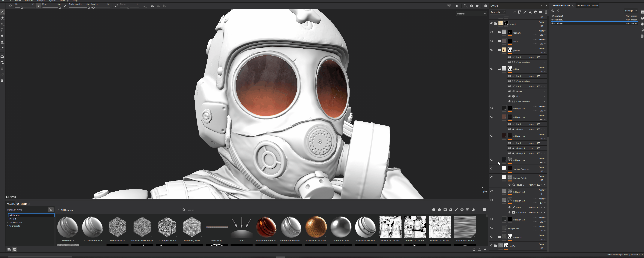
Task: Toggle symmetry in the top toolbar
Action: coord(152,6)
